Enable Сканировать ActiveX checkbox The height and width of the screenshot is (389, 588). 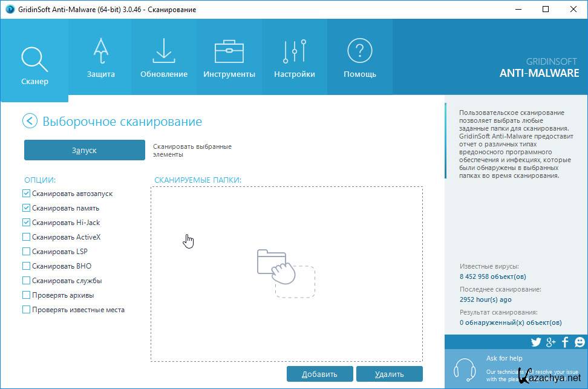pos(26,237)
